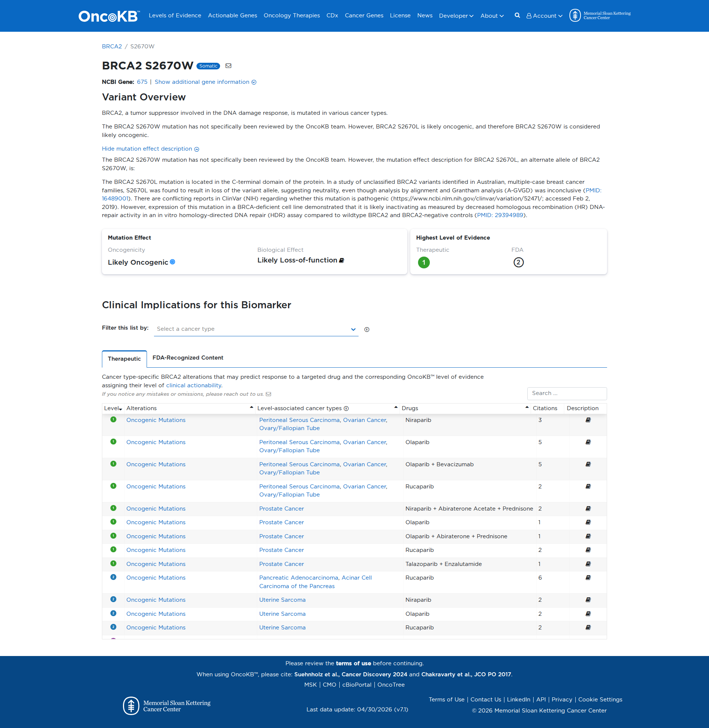The image size is (709, 728).
Task: Open the Select a cancer type dropdown
Action: point(256,329)
